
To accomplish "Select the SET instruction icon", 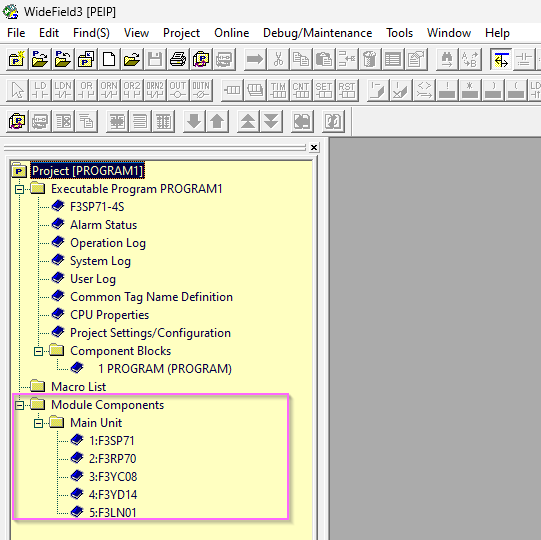I will coord(324,90).
